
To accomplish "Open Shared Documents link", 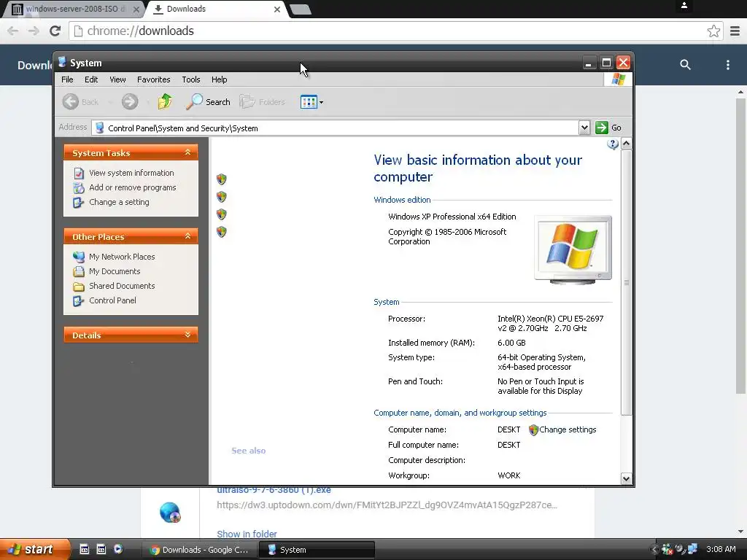I will 122,286.
